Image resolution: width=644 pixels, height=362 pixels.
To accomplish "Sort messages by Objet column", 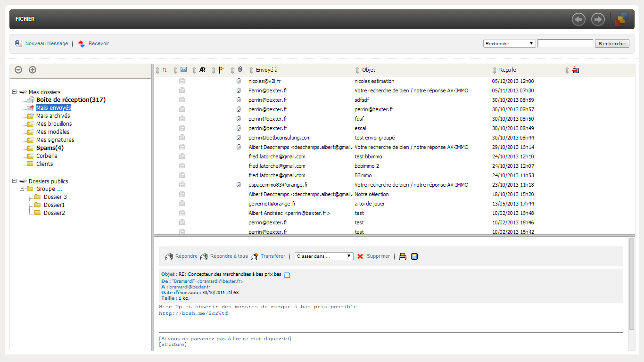I will pos(369,70).
